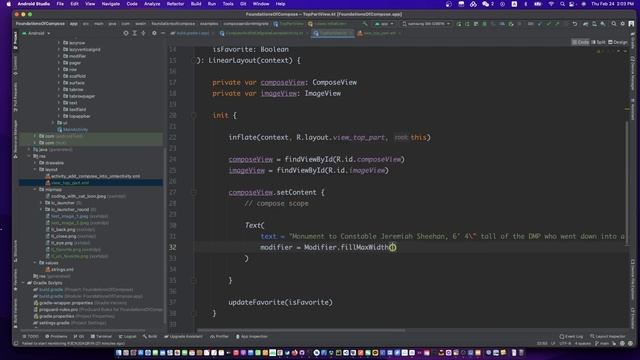Open the app run configuration dropdown
Viewport: 640px width, 360px height.
pyautogui.click(x=384, y=24)
